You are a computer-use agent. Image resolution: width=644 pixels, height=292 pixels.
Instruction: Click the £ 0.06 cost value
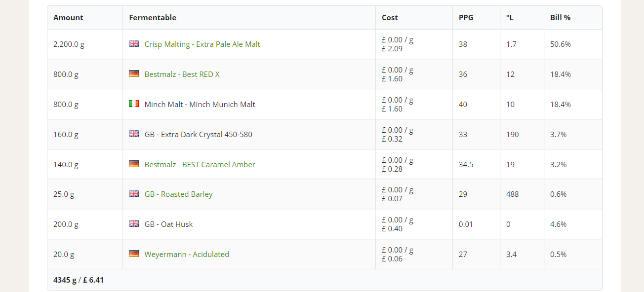(392, 258)
